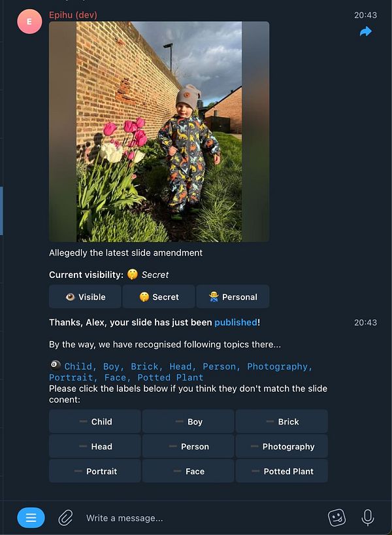Screen dimensions: 392x535
Task: Remove the Boy label
Action: coord(188,421)
